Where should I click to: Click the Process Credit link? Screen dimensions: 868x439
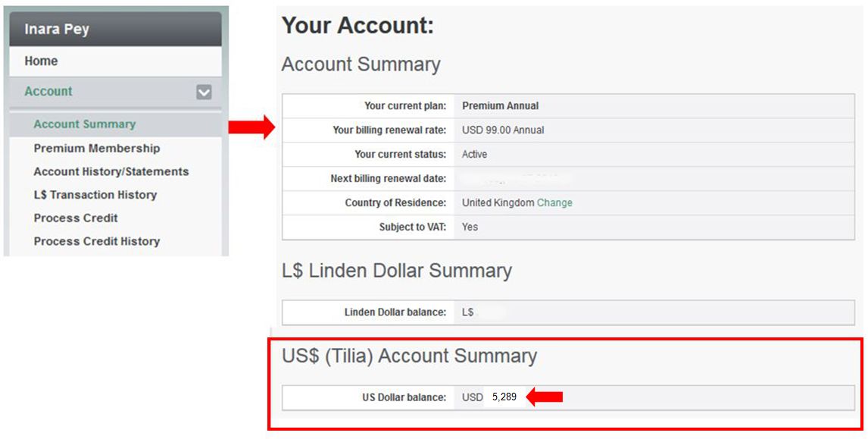76,218
